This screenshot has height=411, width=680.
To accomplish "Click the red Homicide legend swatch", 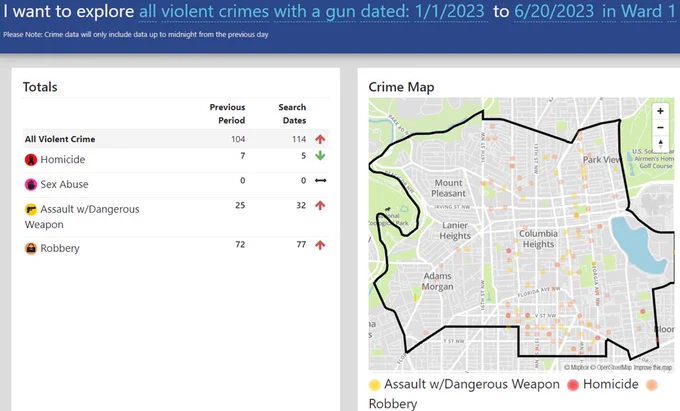I will click(x=573, y=385).
